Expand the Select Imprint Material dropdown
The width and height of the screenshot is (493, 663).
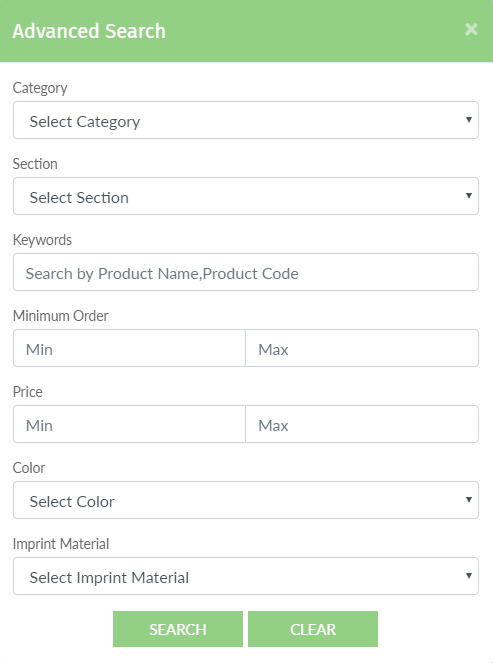[x=246, y=576]
